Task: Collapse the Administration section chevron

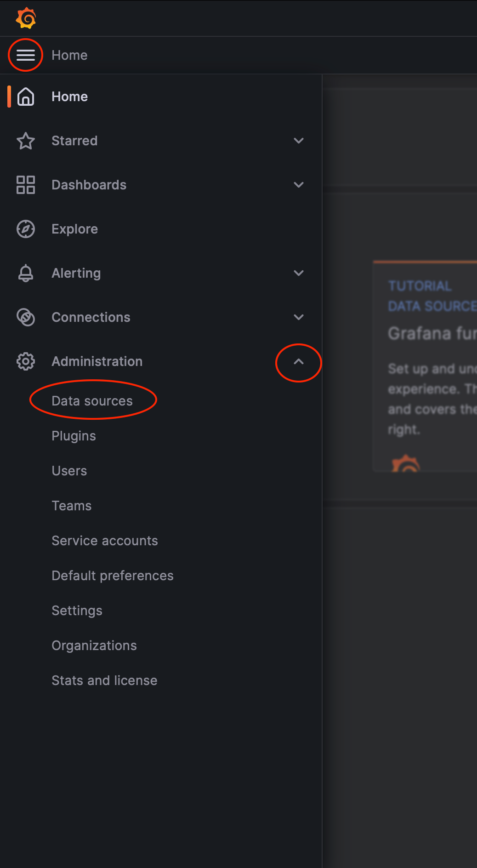Action: 299,362
